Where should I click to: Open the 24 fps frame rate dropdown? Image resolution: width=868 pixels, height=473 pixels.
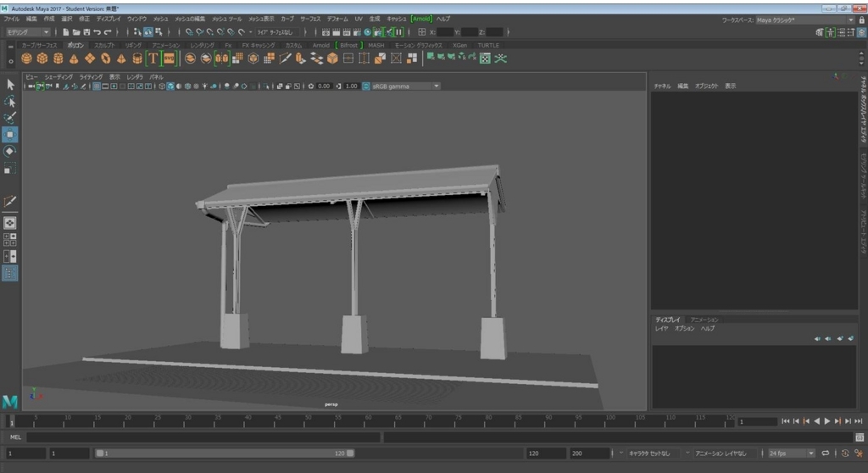791,453
